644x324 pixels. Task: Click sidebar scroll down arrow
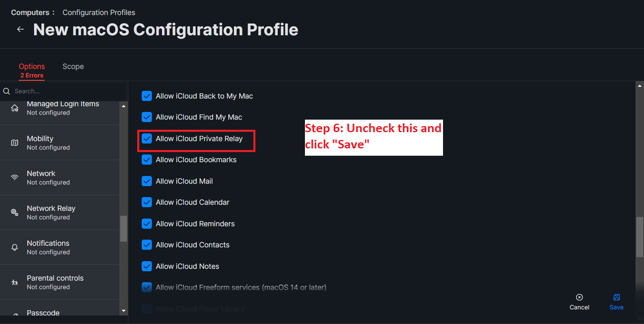[x=123, y=311]
